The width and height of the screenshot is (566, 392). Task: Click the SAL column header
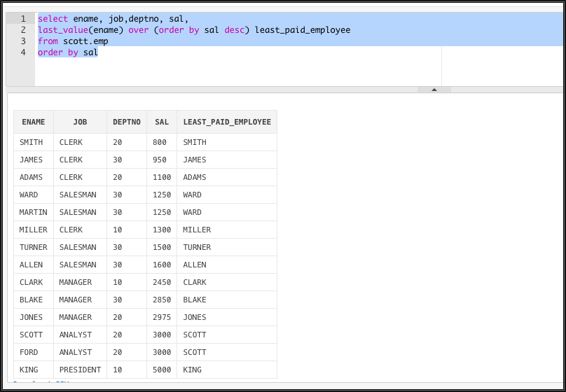tap(162, 122)
